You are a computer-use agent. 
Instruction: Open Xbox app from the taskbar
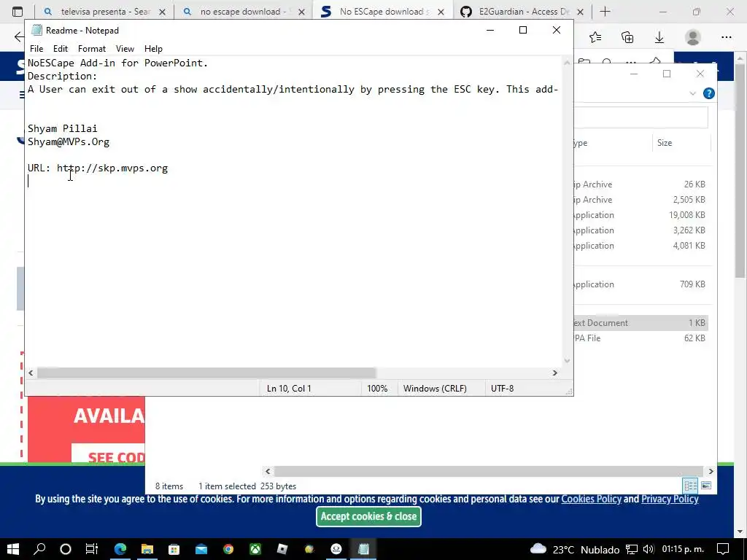coord(255,549)
